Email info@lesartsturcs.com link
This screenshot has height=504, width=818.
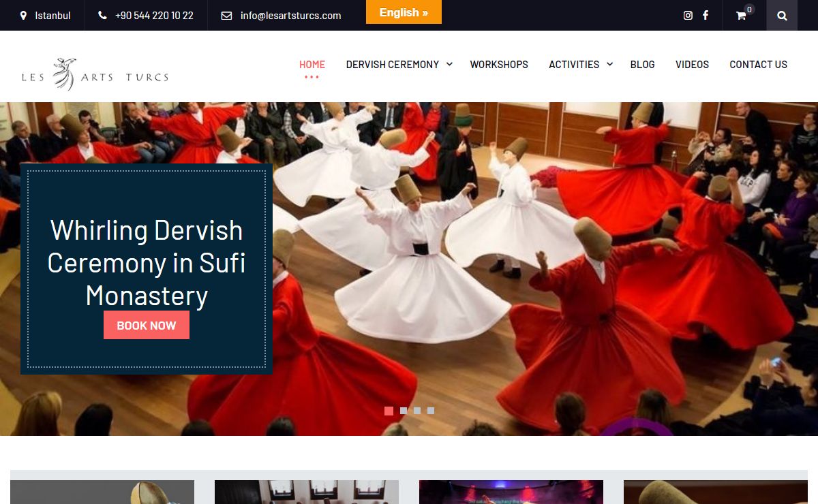click(x=290, y=15)
